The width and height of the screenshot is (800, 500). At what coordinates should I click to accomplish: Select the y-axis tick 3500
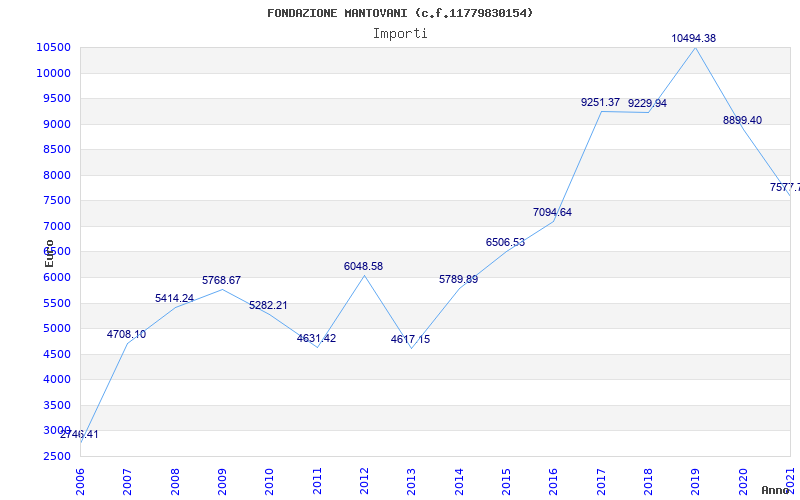point(56,405)
